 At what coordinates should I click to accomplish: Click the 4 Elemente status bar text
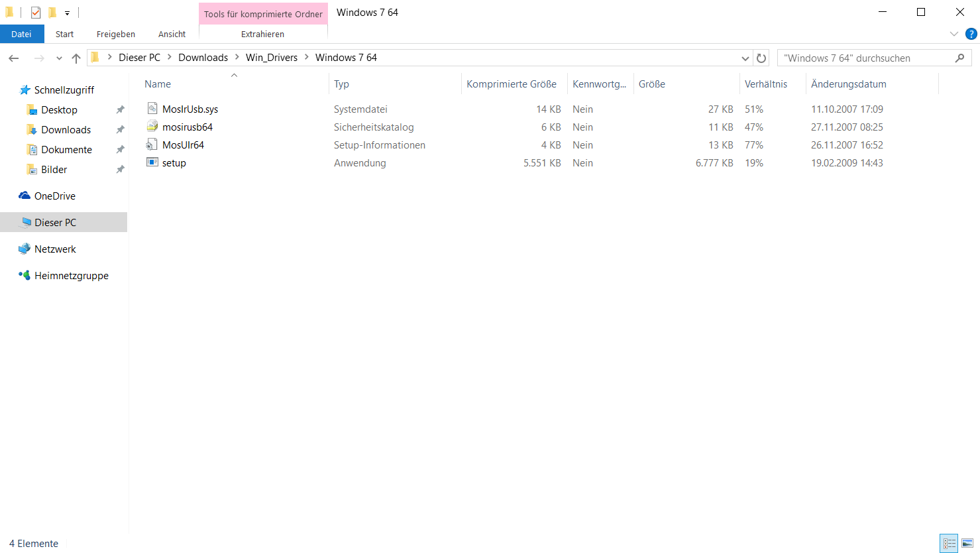pyautogui.click(x=34, y=544)
